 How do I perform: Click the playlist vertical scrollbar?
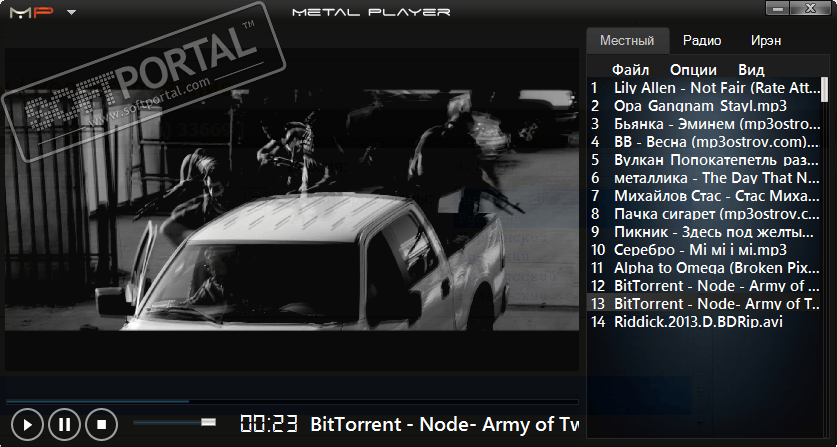coord(825,89)
